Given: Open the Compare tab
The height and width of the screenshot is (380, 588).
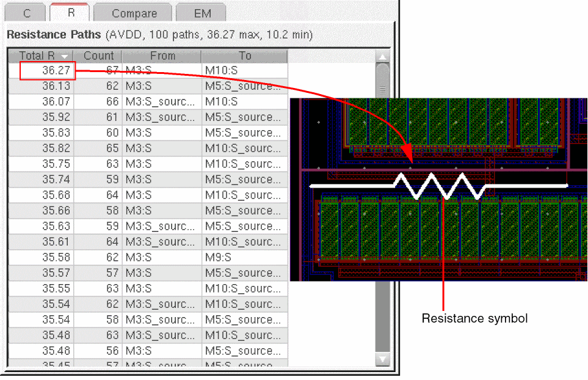Looking at the screenshot, I should [134, 13].
